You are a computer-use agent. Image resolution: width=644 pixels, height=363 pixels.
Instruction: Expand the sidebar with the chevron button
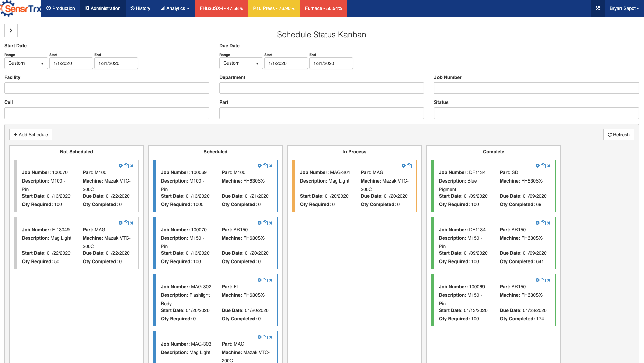(11, 30)
